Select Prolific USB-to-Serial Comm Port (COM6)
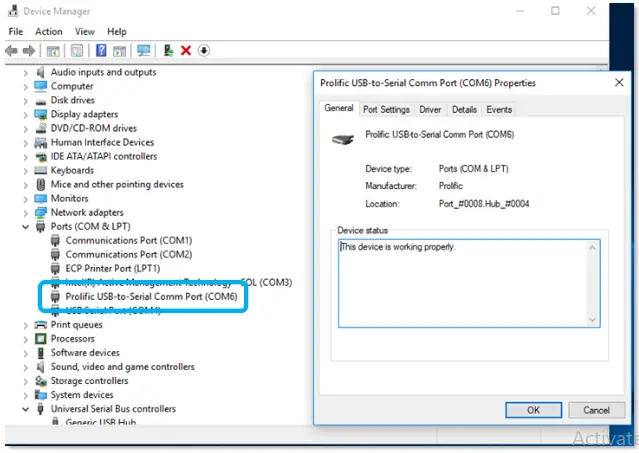The width and height of the screenshot is (639, 453). [x=151, y=297]
